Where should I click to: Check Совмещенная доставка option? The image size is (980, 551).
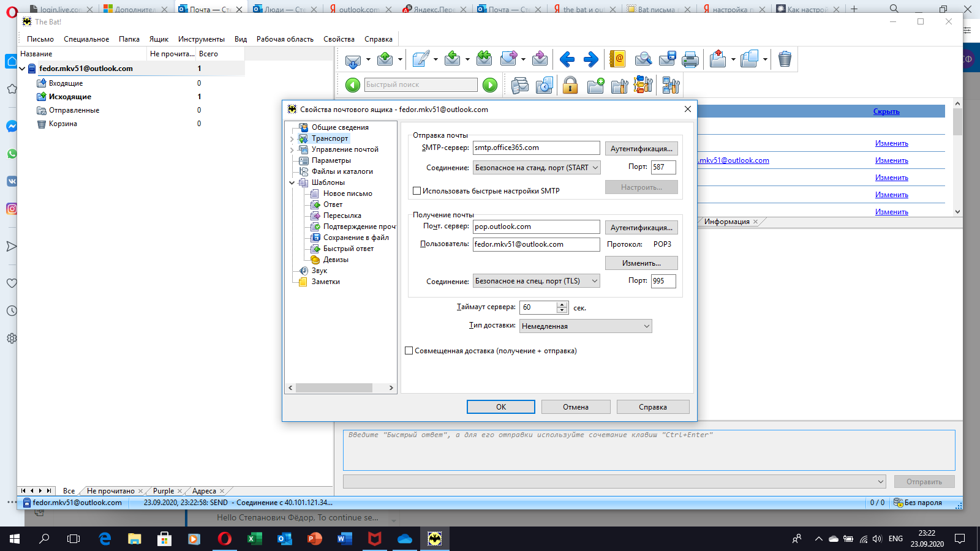(409, 351)
